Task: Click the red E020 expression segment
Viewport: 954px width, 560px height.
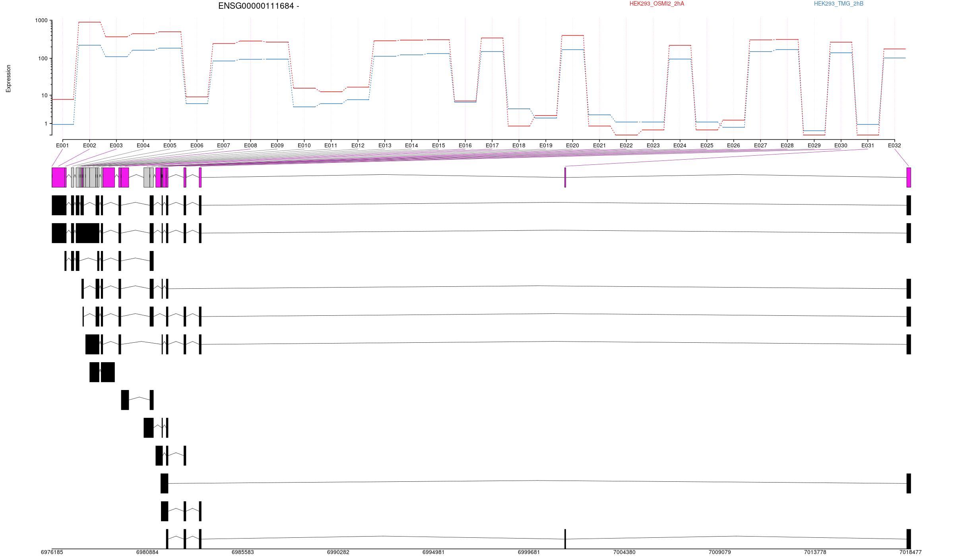Action: pos(572,36)
